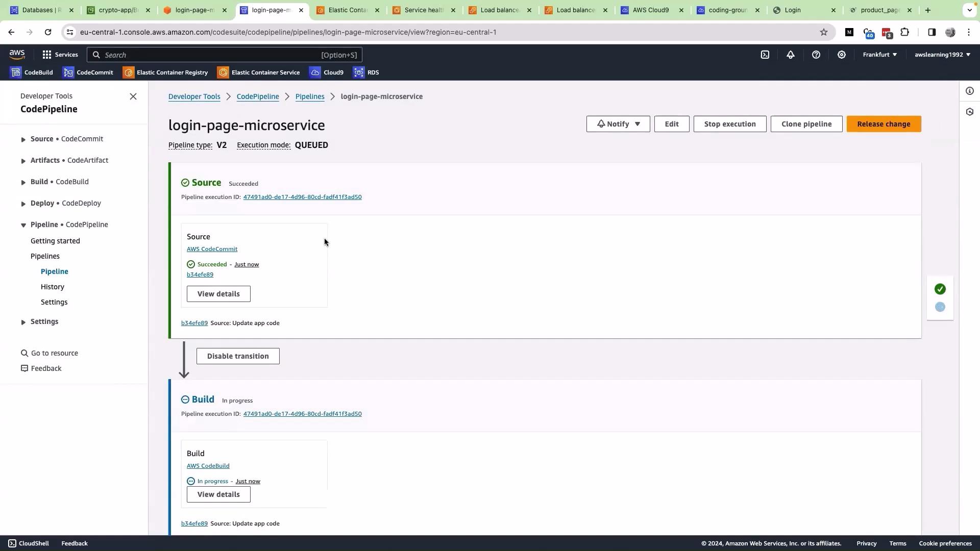Open AWS console settings gear
Screen dimensions: 980x551
click(842, 55)
